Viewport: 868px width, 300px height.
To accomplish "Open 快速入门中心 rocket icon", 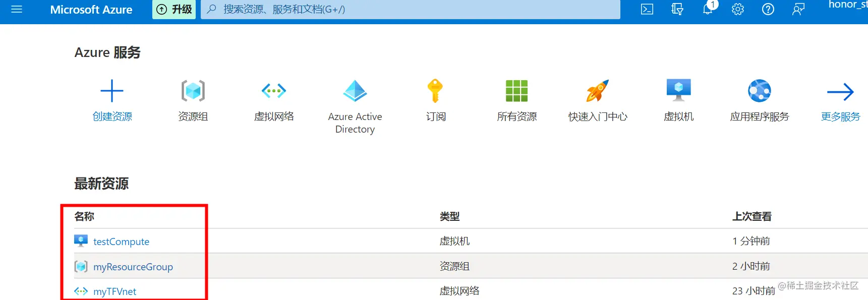I will 598,91.
